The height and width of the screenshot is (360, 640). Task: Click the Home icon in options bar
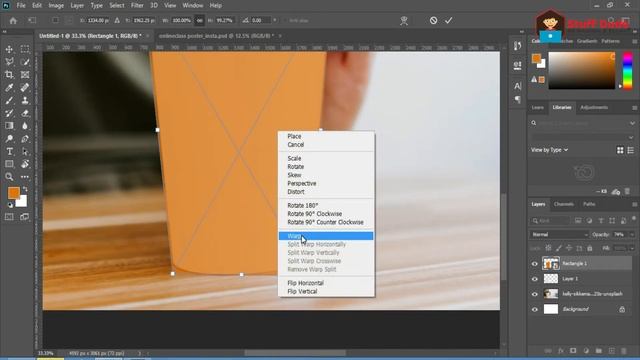pyautogui.click(x=13, y=20)
